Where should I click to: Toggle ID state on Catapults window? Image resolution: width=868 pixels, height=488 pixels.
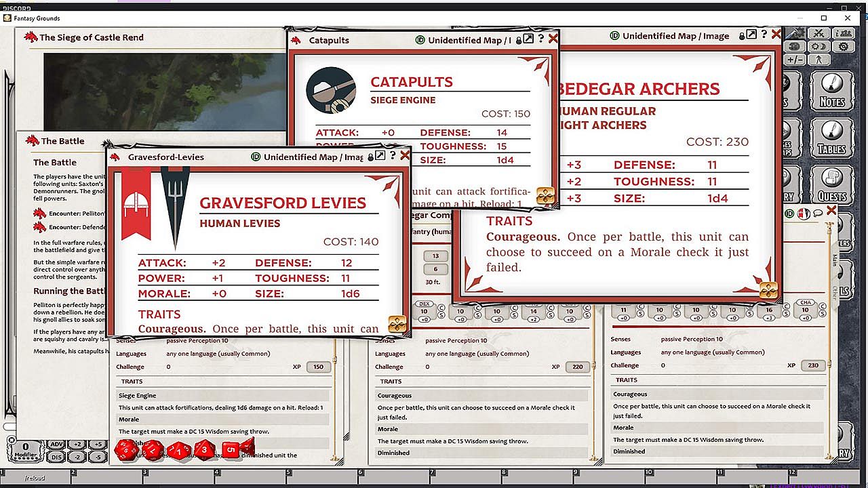(x=420, y=40)
